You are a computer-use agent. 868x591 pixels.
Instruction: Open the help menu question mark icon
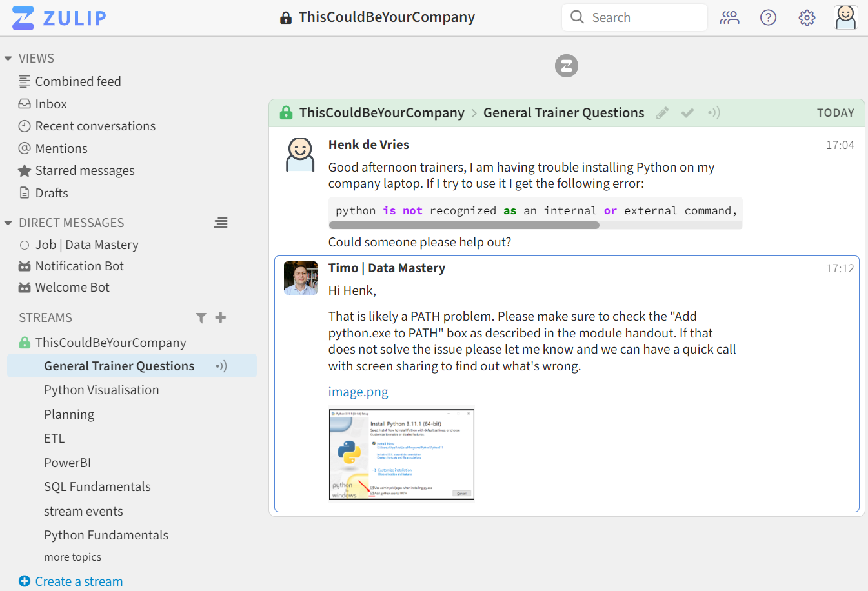768,17
